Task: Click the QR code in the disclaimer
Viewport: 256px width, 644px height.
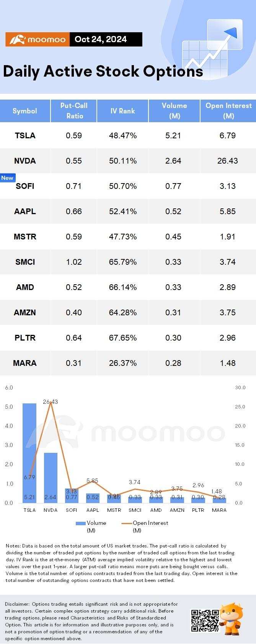Action: pos(205,620)
